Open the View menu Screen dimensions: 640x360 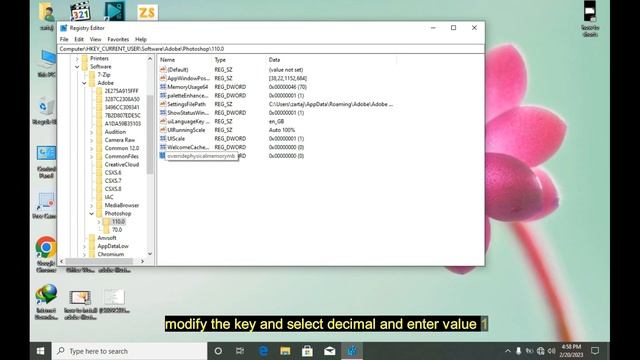pos(96,40)
